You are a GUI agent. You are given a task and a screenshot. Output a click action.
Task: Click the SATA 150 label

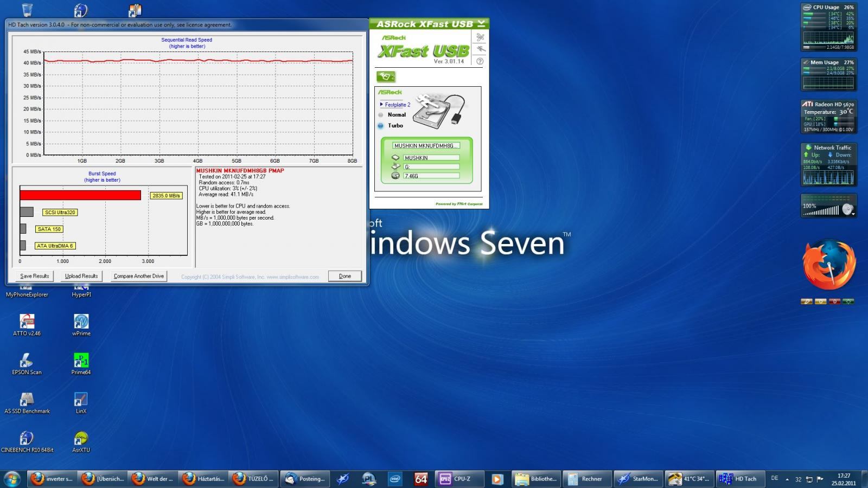click(49, 229)
